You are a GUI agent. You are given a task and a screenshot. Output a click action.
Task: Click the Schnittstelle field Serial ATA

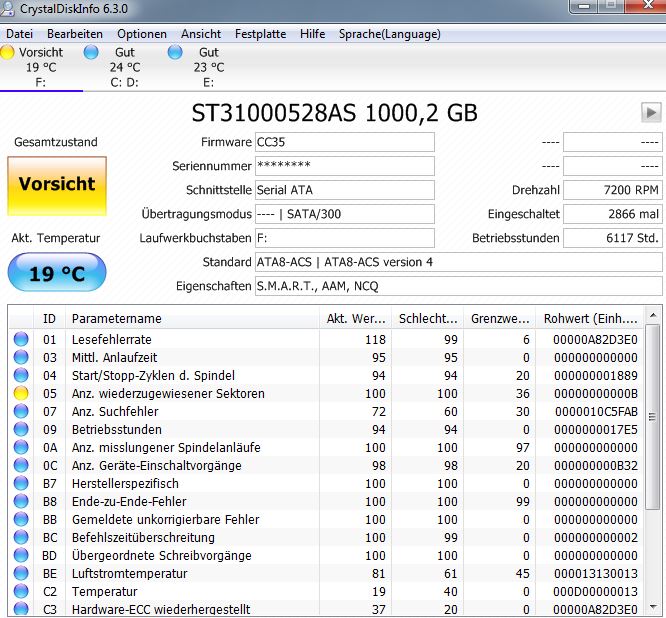click(x=344, y=190)
